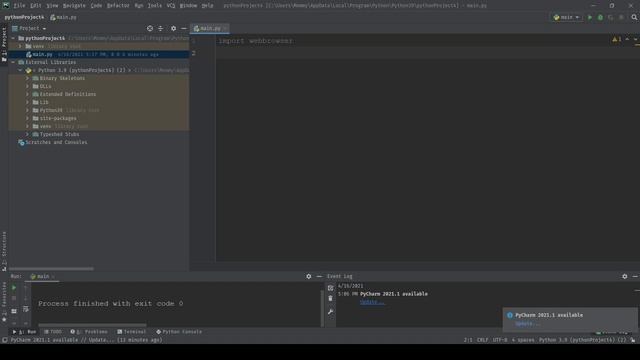The height and width of the screenshot is (360, 640).
Task: Collapse Python 3.9 (pythonProject4) node
Action: [20, 70]
